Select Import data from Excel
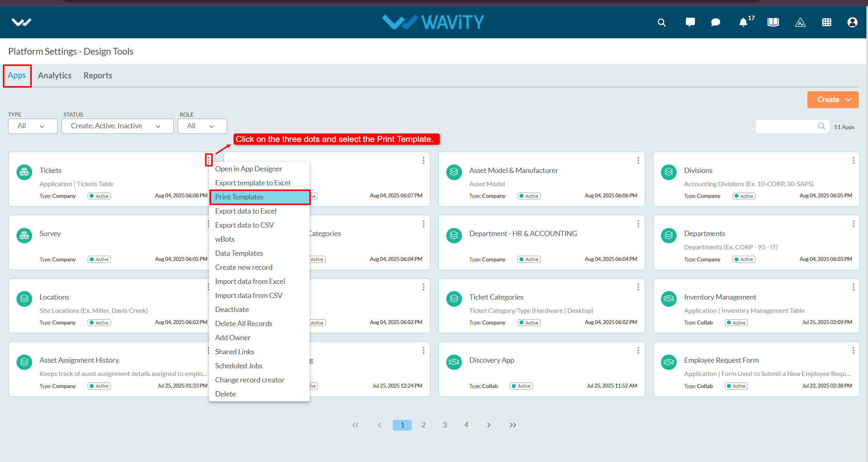This screenshot has width=868, height=462. [259, 281]
